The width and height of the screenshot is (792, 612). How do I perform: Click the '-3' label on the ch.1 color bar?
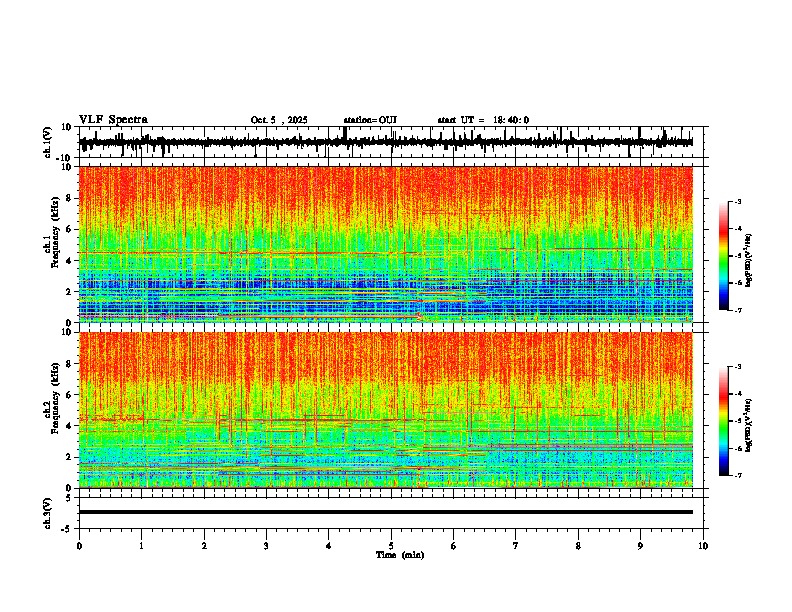coord(738,201)
